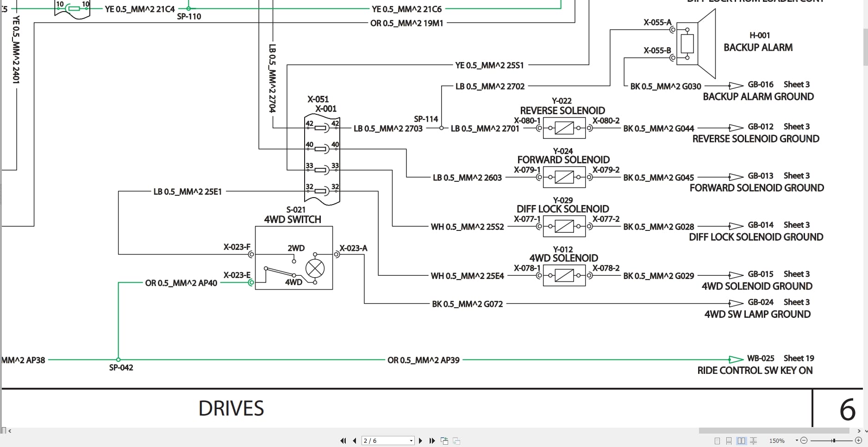Image resolution: width=868 pixels, height=447 pixels.
Task: Open the page number dropdown in navigation bar
Action: 411,441
